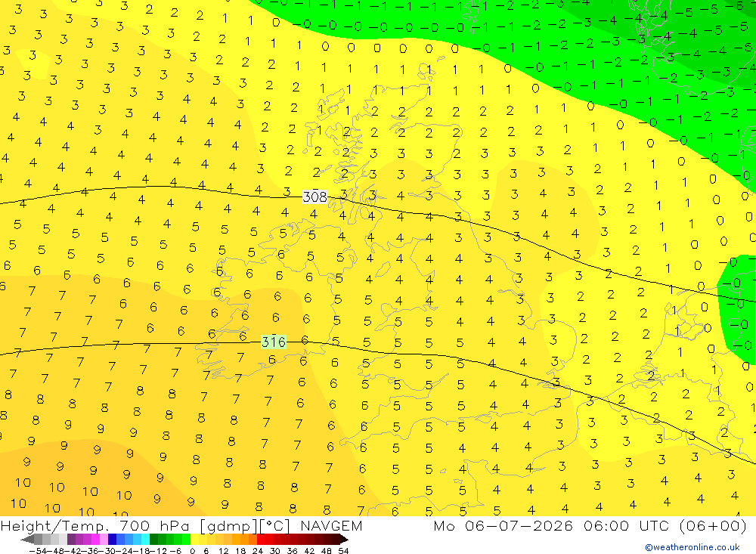756x554 pixels.
Task: Click the 36 value on the scale
Action: point(292,551)
